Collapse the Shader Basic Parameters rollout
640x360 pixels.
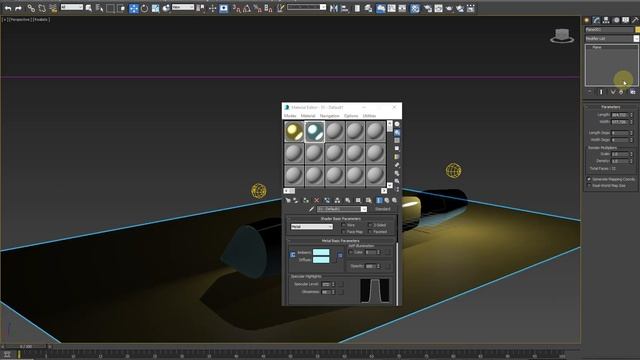click(x=340, y=219)
